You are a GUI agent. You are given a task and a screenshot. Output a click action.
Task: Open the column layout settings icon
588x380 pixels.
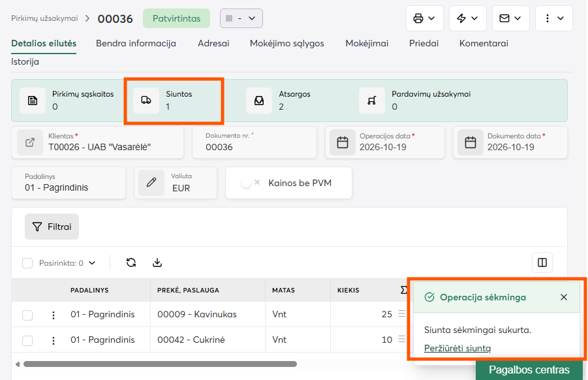pos(542,262)
